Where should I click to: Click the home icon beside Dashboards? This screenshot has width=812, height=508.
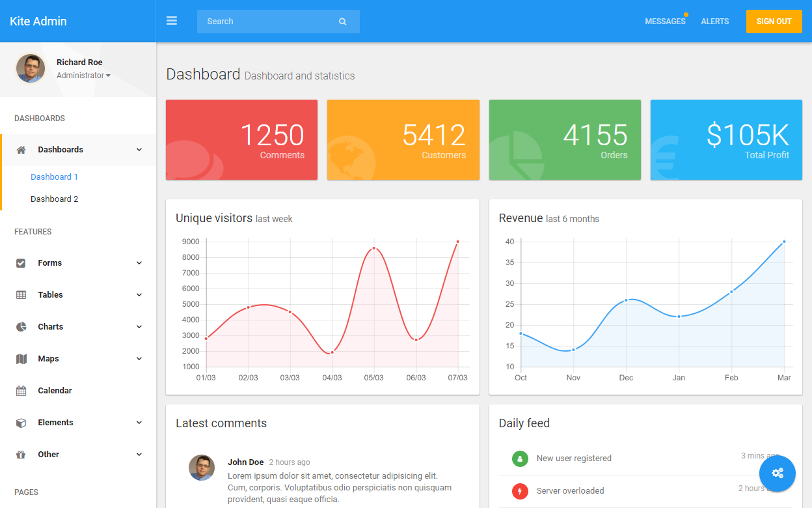21,150
